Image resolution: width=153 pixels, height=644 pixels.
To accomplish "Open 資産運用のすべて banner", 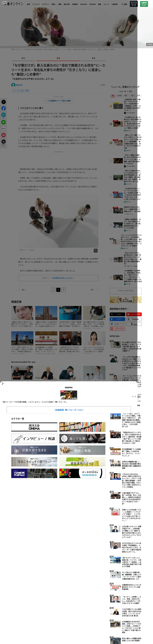I will click(x=82, y=462).
